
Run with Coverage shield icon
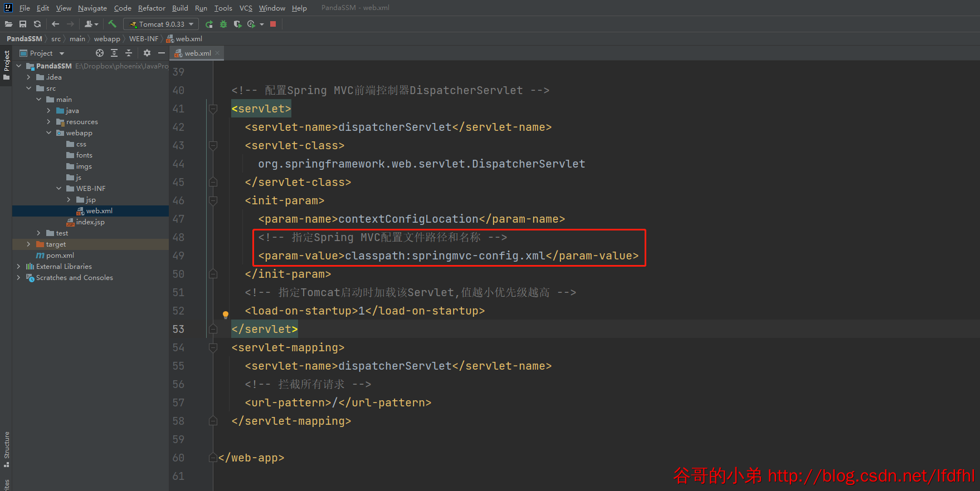237,24
